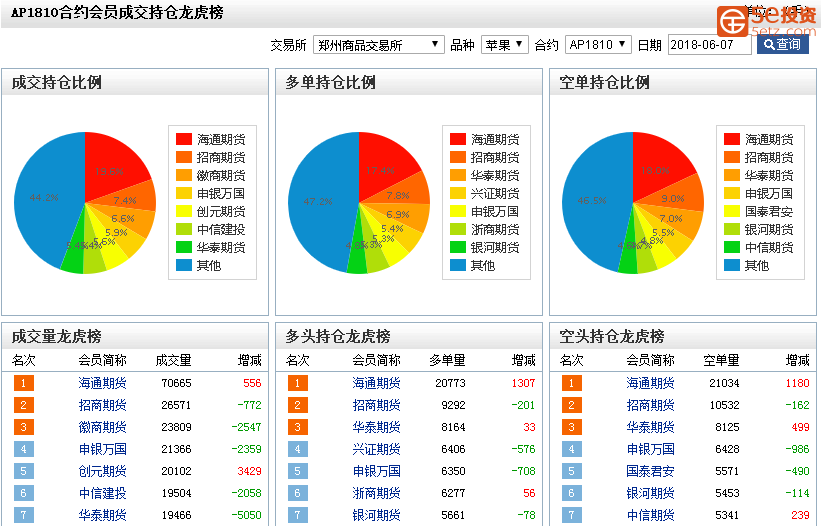Click 海通期货 link in 多头持仓龙虎榜
This screenshot has width=824, height=526.
click(376, 383)
